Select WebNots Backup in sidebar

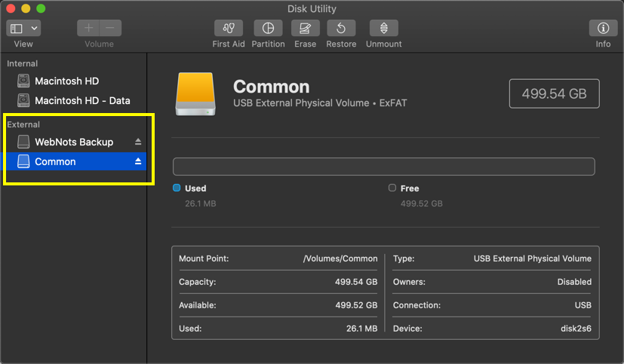(73, 142)
